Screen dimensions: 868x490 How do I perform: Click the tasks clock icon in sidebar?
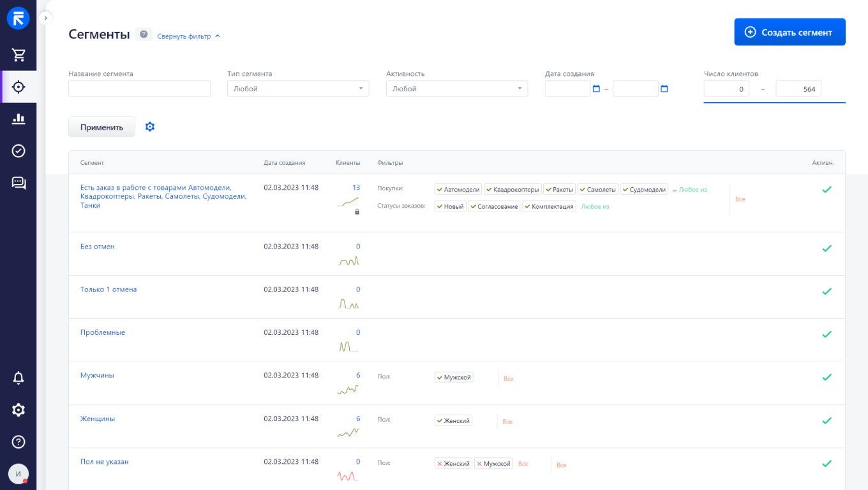tap(18, 151)
